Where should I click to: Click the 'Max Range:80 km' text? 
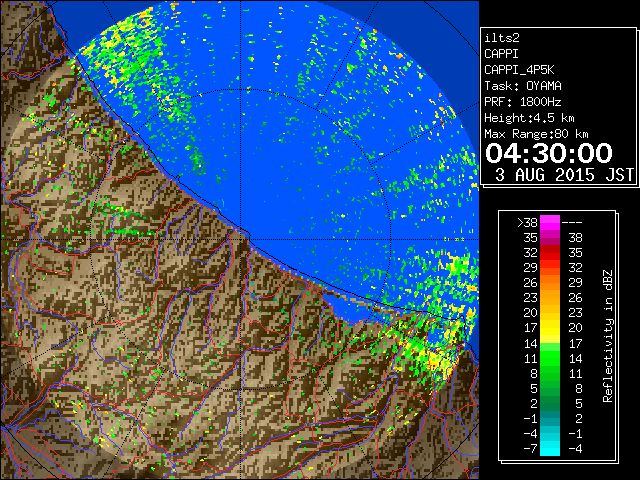[x=536, y=134]
